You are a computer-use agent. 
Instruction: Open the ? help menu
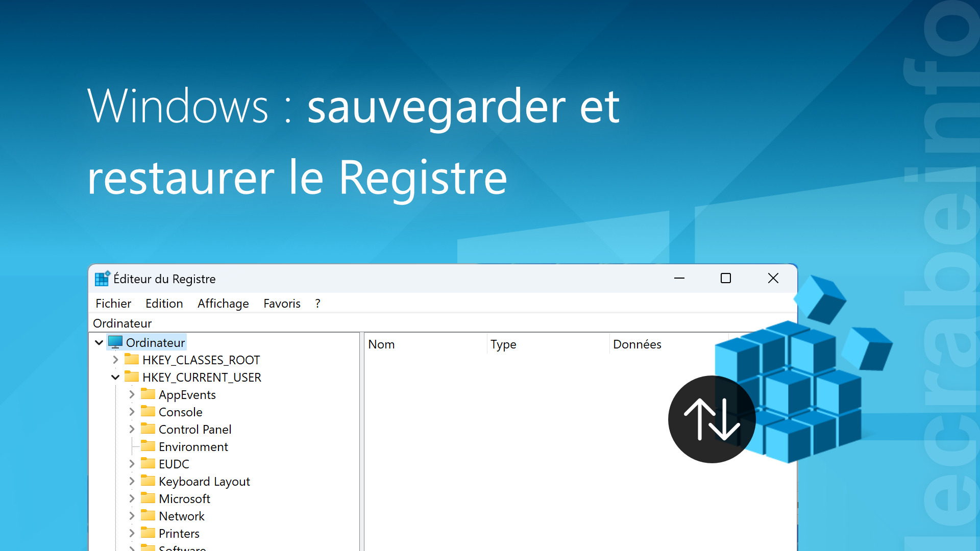coord(317,304)
